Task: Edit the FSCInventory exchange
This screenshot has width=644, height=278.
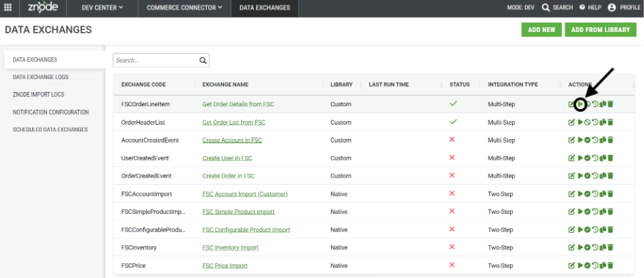Action: [x=571, y=247]
